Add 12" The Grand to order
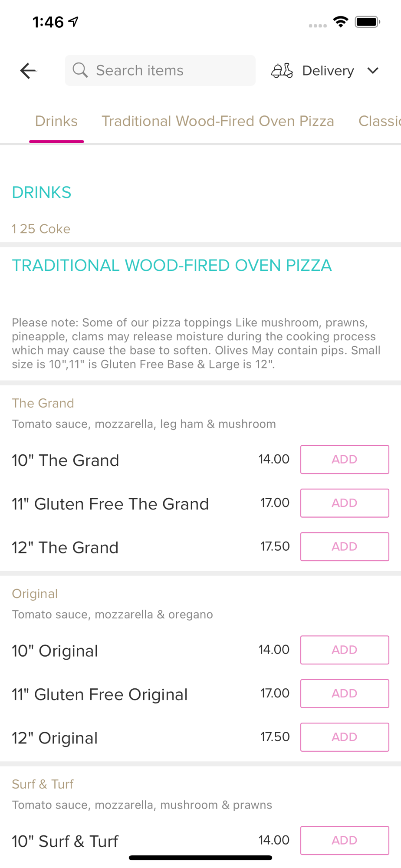This screenshot has height=868, width=401. click(345, 546)
